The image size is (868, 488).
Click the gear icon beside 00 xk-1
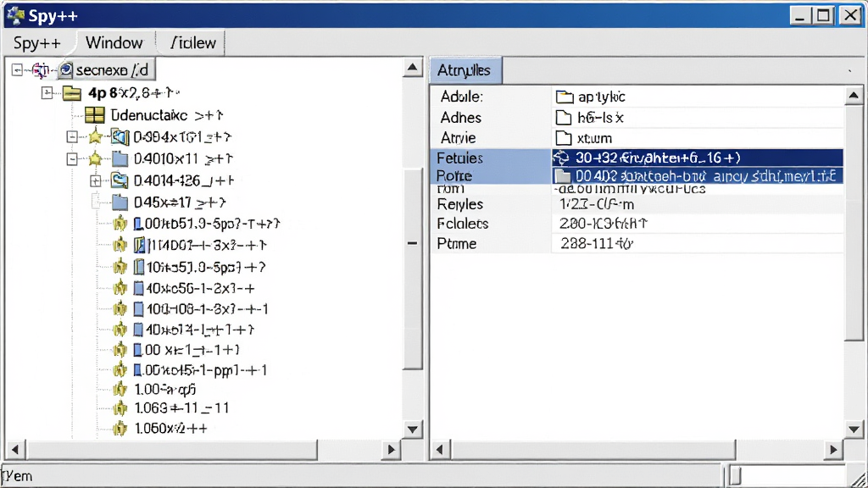pyautogui.click(x=120, y=350)
